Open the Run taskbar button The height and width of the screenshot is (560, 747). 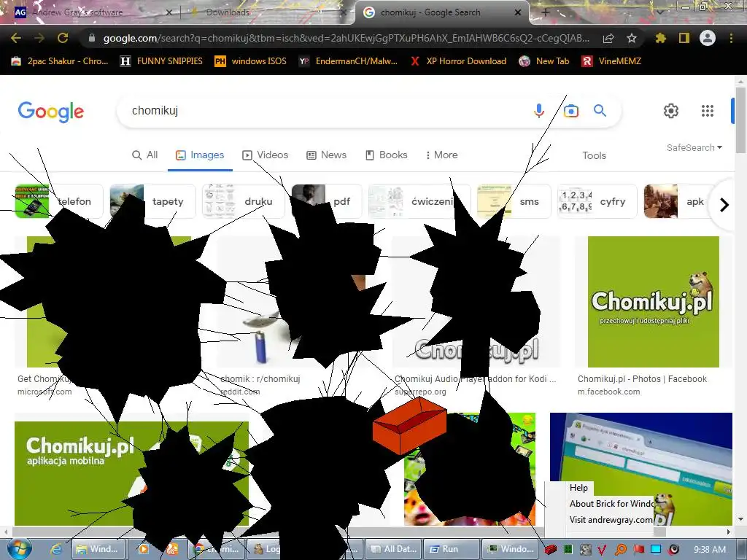[450, 549]
